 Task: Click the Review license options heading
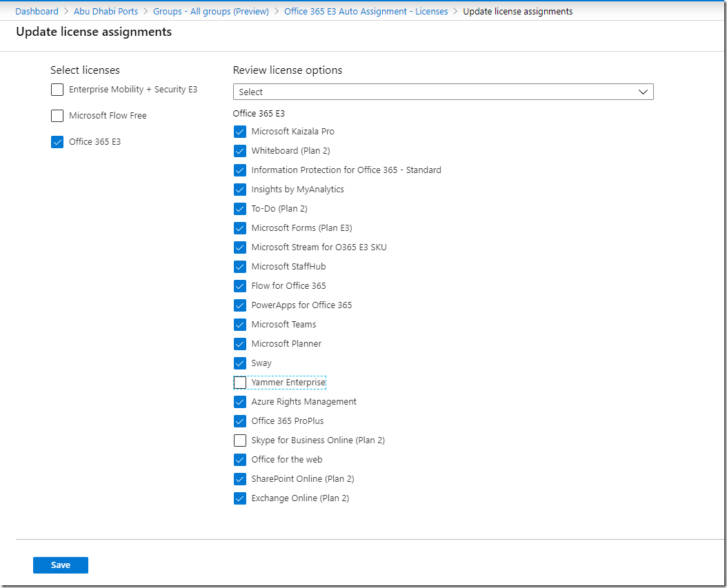coord(288,70)
